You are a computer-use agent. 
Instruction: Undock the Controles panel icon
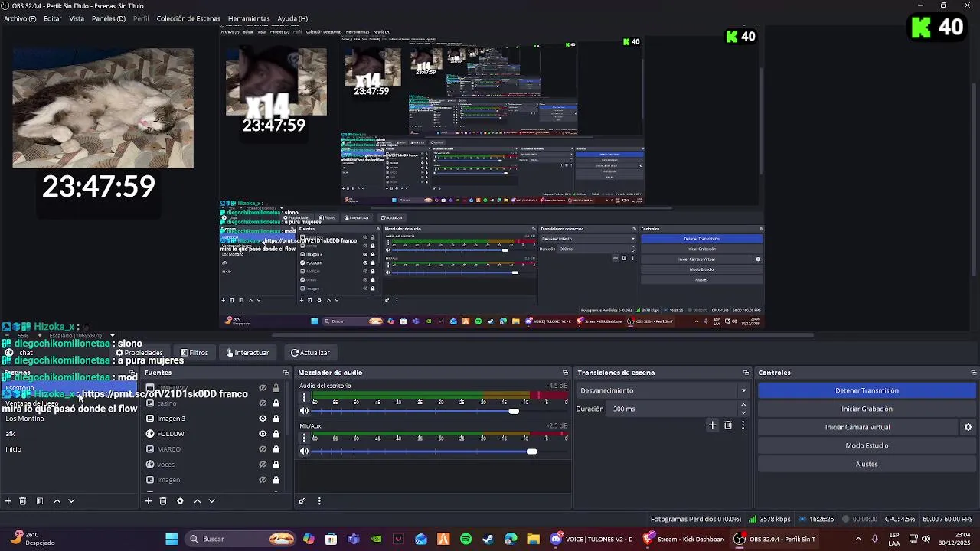point(973,373)
